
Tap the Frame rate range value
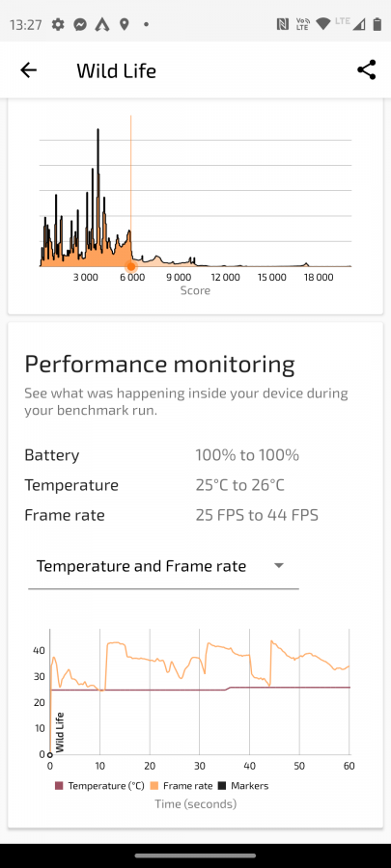tap(257, 515)
